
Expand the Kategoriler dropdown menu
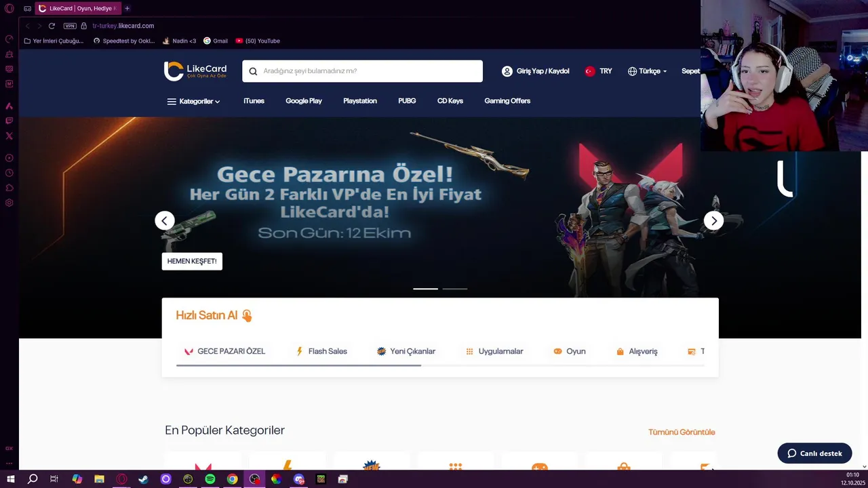point(194,102)
